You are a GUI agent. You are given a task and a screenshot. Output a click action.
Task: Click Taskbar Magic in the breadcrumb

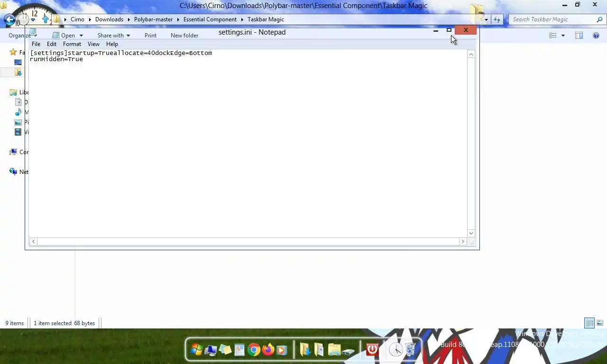coord(266,19)
